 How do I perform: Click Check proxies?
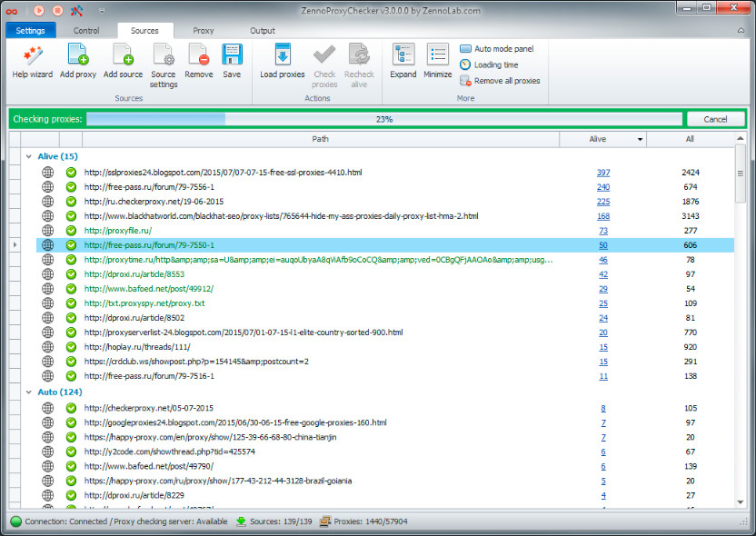324,65
